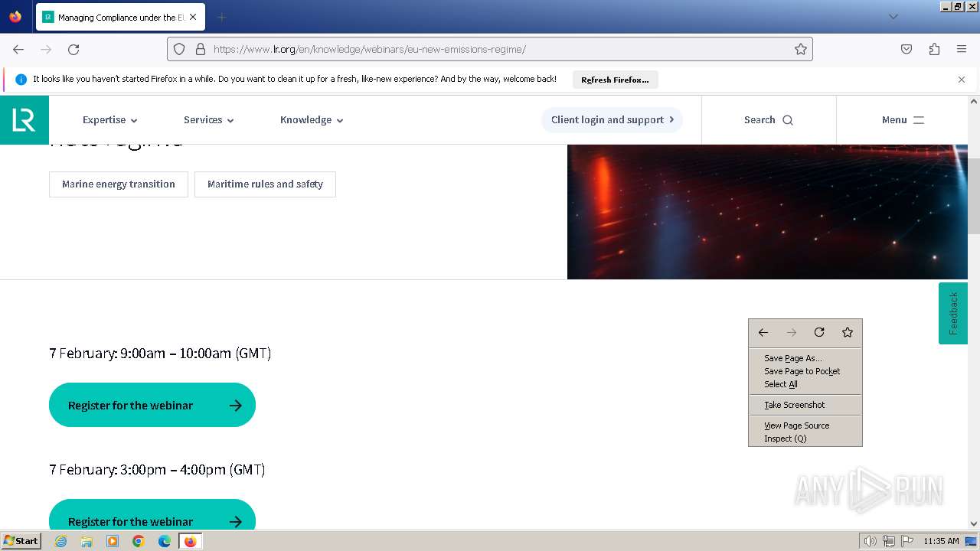Screen dimensions: 980x551
Task: Choose Save Page to Pocket
Action: click(x=805, y=371)
